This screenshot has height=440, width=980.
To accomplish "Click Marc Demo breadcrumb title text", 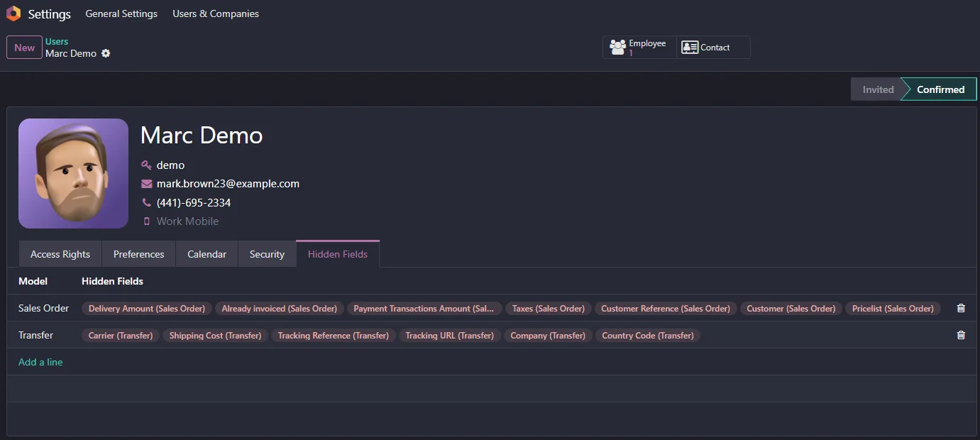I will pos(71,53).
